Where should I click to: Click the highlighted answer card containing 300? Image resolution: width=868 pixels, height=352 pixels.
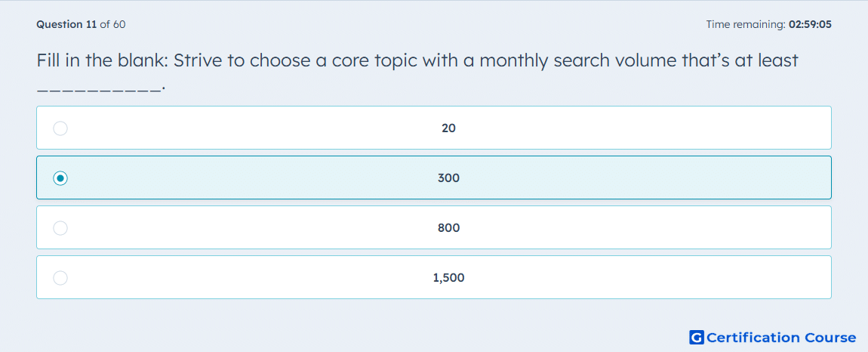coord(434,178)
